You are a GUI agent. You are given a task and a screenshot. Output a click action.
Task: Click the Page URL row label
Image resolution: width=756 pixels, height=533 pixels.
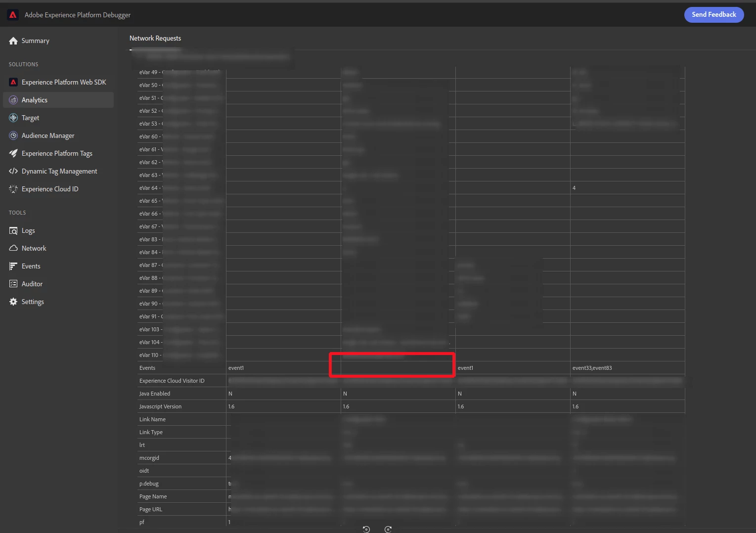pos(151,509)
